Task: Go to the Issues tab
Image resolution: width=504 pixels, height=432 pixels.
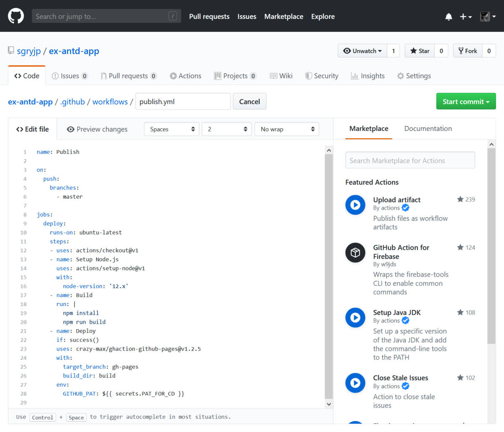Action: pyautogui.click(x=70, y=76)
